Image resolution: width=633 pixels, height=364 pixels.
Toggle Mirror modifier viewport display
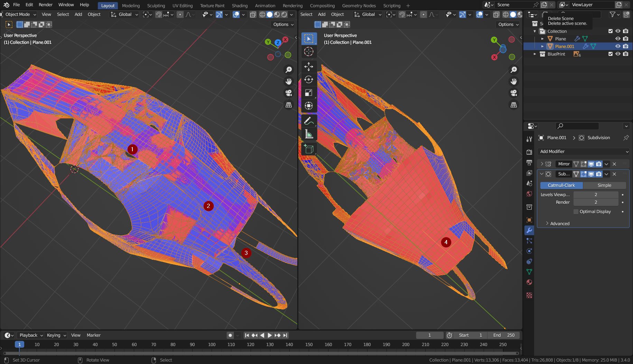tap(591, 164)
